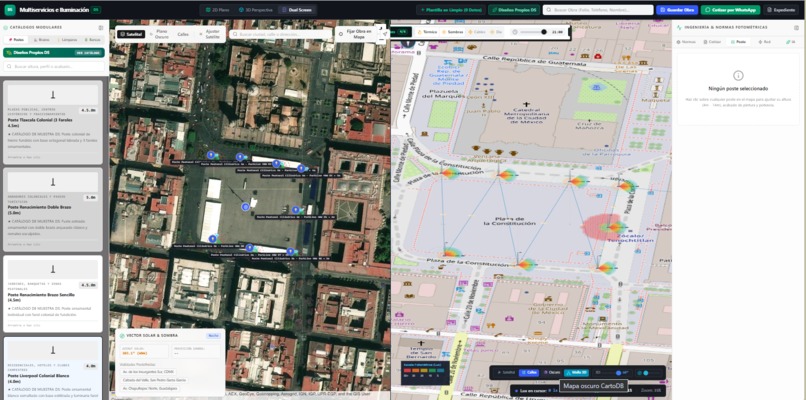Select the Lámparas catalog tab
806x400 pixels.
click(x=67, y=40)
